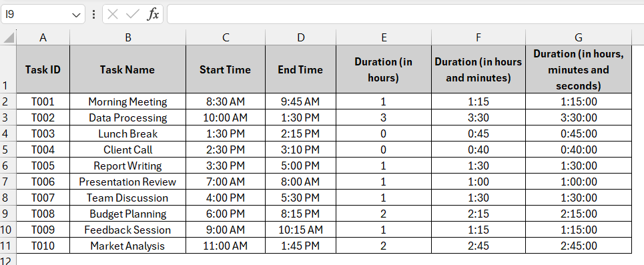Click the Enter checkmark icon in formula bar
The width and height of the screenshot is (644, 265).
(x=133, y=15)
